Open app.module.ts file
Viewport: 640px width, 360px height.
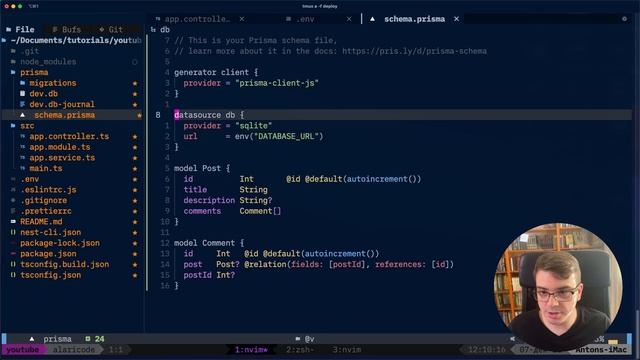click(x=60, y=147)
